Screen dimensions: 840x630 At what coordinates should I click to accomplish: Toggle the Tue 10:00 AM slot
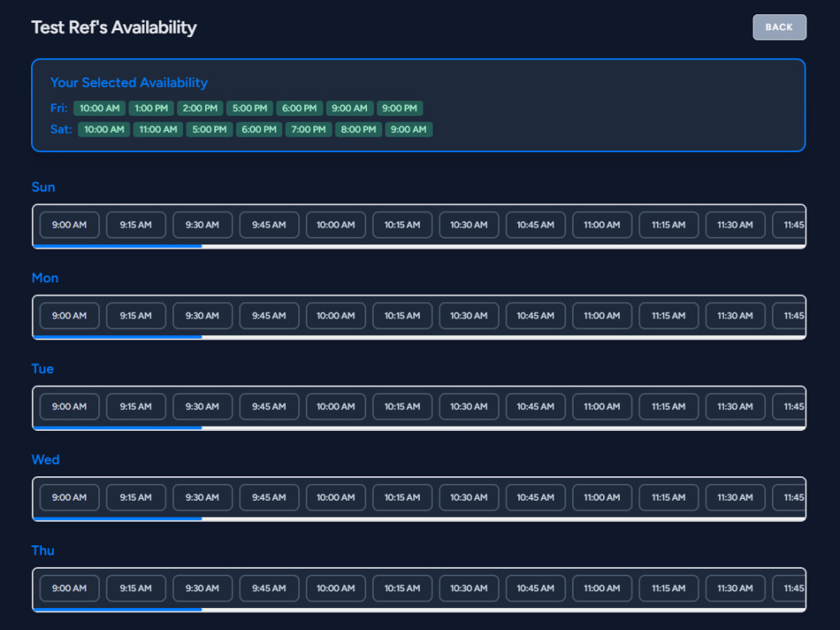(336, 407)
